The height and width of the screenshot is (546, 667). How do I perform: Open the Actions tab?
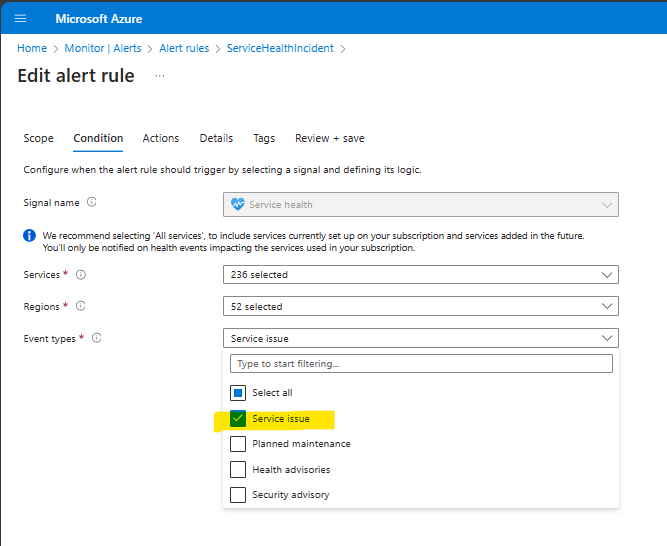click(x=161, y=138)
